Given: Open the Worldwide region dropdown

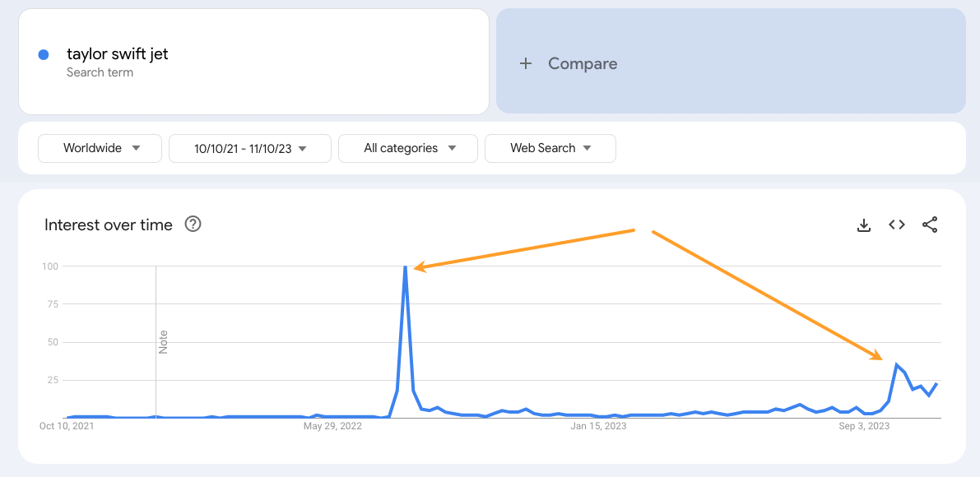Looking at the screenshot, I should (99, 148).
